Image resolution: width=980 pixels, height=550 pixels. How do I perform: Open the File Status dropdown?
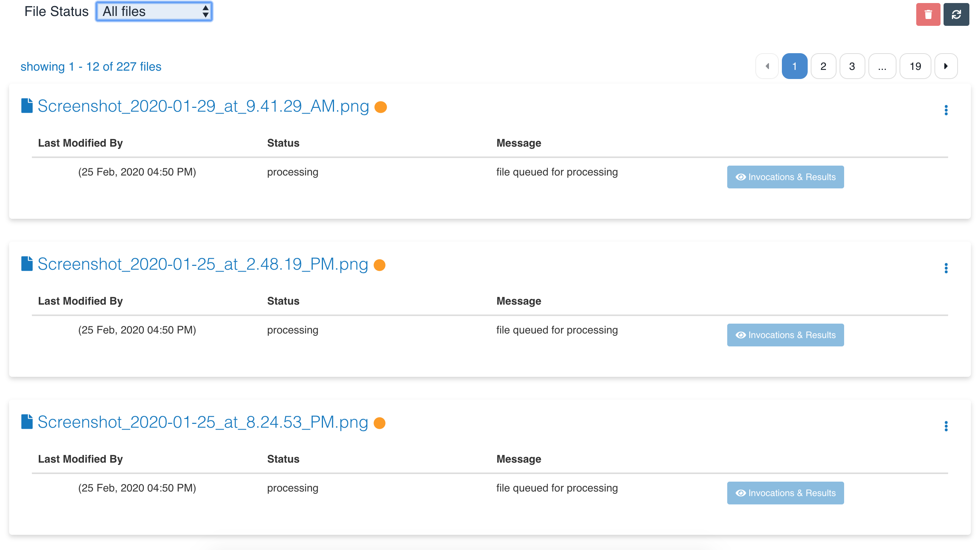154,11
